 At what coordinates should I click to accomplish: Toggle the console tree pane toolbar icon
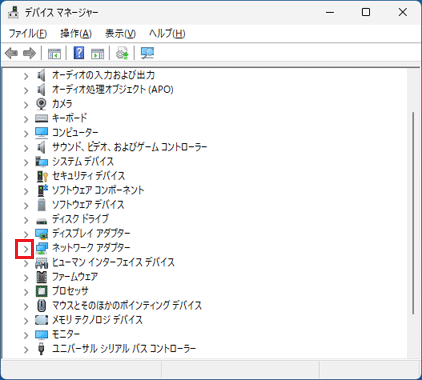(54, 53)
